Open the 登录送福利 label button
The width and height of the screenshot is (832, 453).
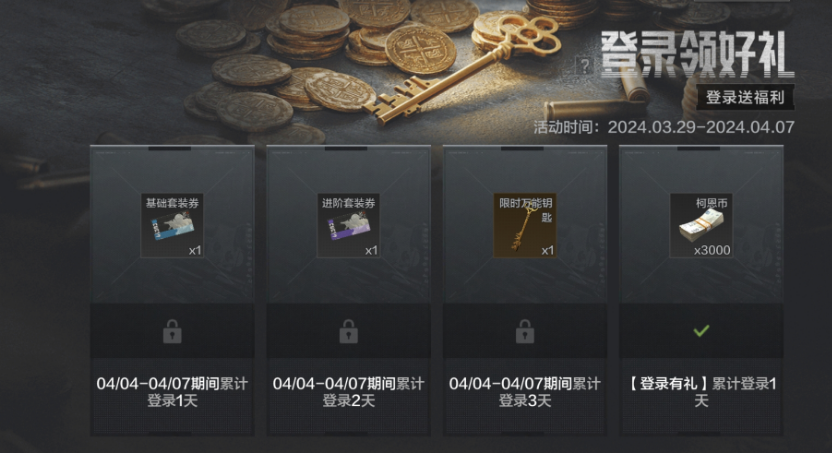point(745,98)
